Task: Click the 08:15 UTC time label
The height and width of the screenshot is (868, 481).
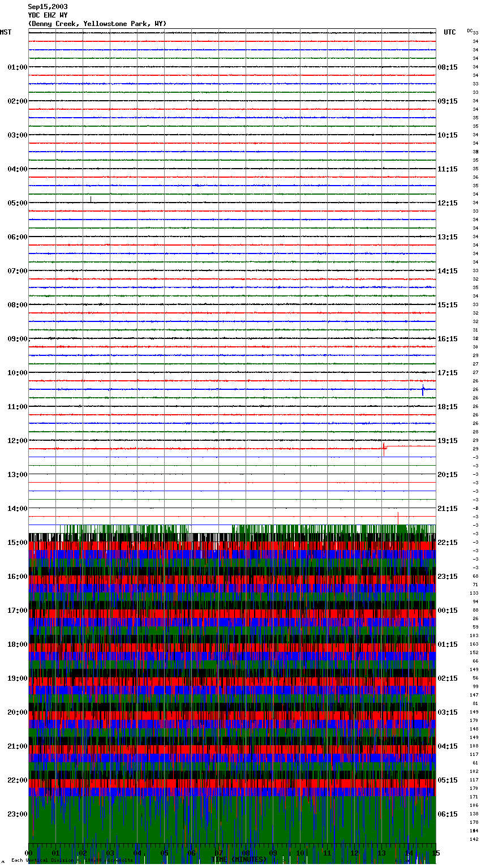Action: click(448, 67)
